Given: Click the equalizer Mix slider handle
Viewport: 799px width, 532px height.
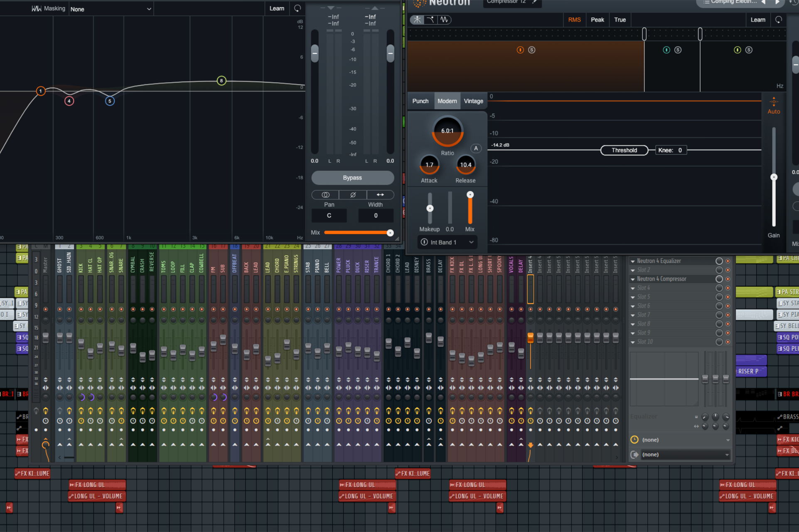Looking at the screenshot, I should point(390,233).
